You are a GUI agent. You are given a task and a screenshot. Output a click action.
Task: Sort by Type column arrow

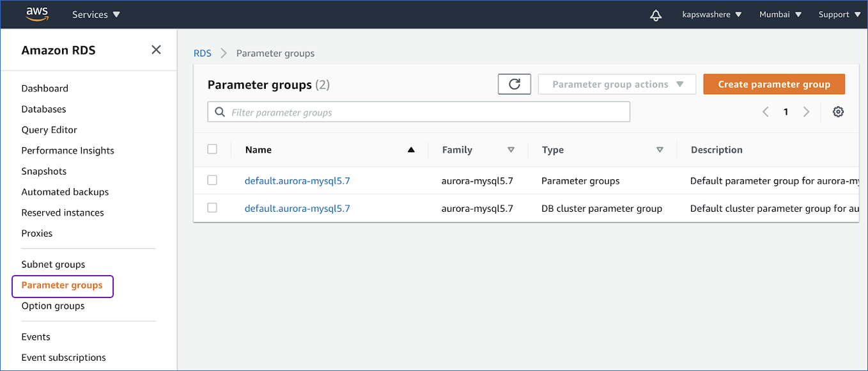pos(660,150)
